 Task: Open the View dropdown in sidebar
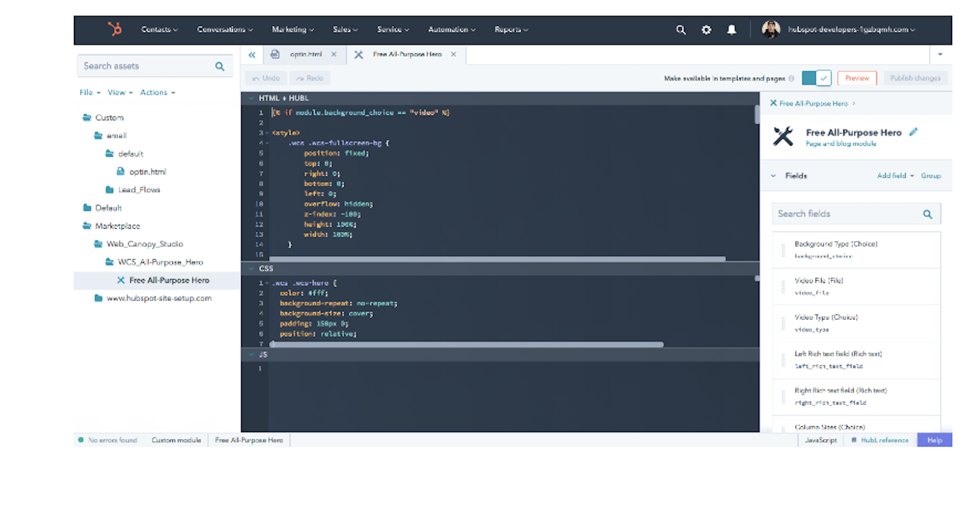click(120, 93)
